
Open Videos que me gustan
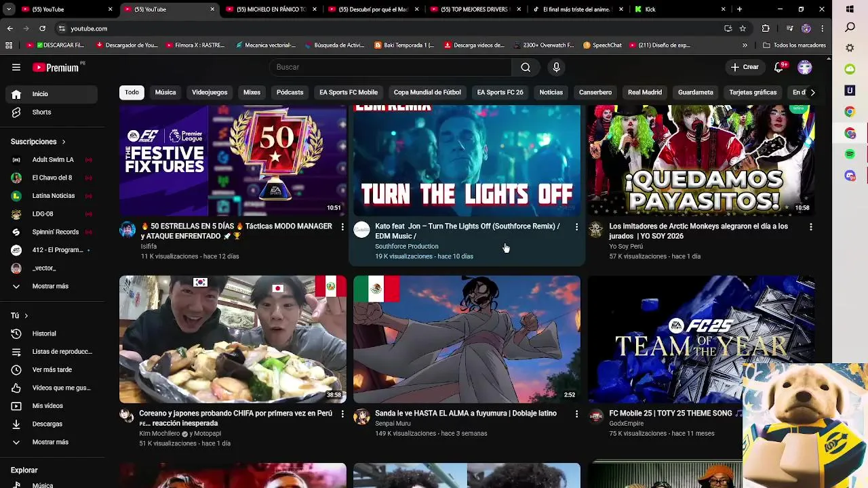click(x=52, y=388)
